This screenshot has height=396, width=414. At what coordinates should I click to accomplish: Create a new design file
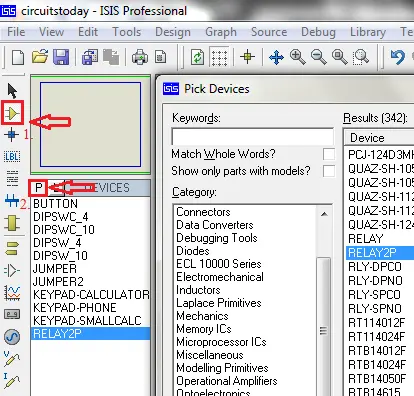click(x=18, y=57)
